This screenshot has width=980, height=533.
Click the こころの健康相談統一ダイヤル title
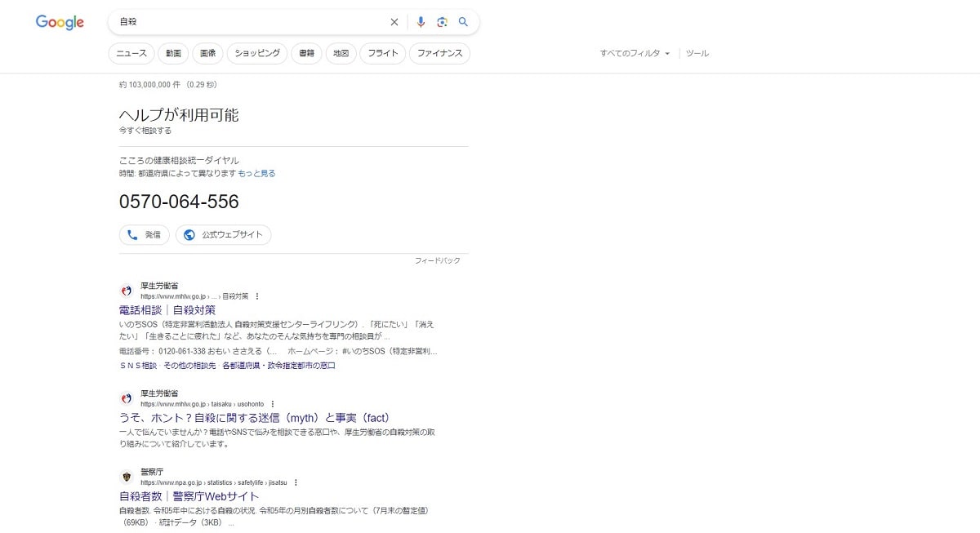(179, 161)
